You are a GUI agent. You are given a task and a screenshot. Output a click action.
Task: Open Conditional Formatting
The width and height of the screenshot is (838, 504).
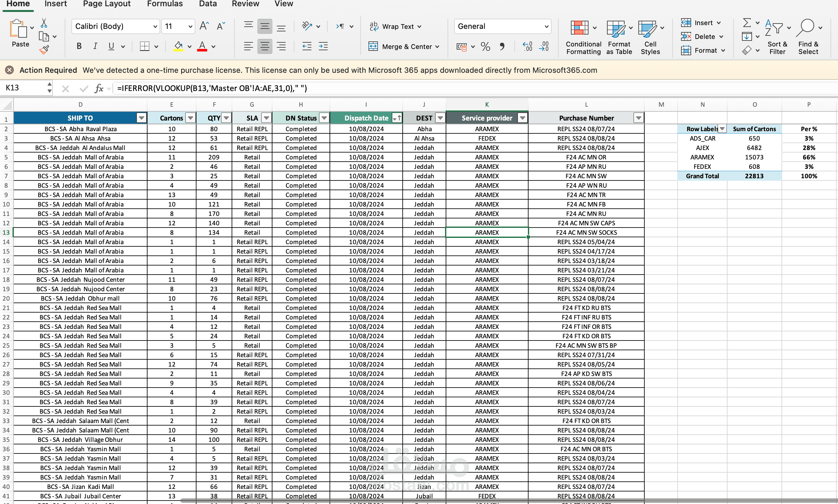pyautogui.click(x=583, y=37)
